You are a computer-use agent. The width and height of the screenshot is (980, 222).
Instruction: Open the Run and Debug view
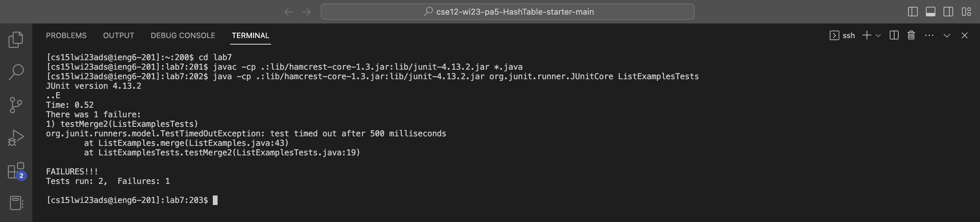click(x=16, y=138)
